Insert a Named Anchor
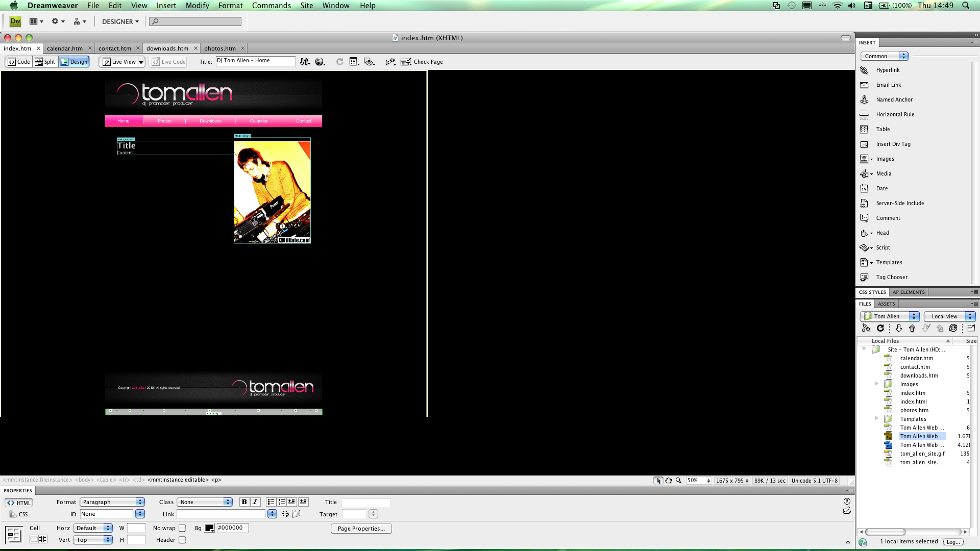This screenshot has width=980, height=551. [x=894, y=100]
